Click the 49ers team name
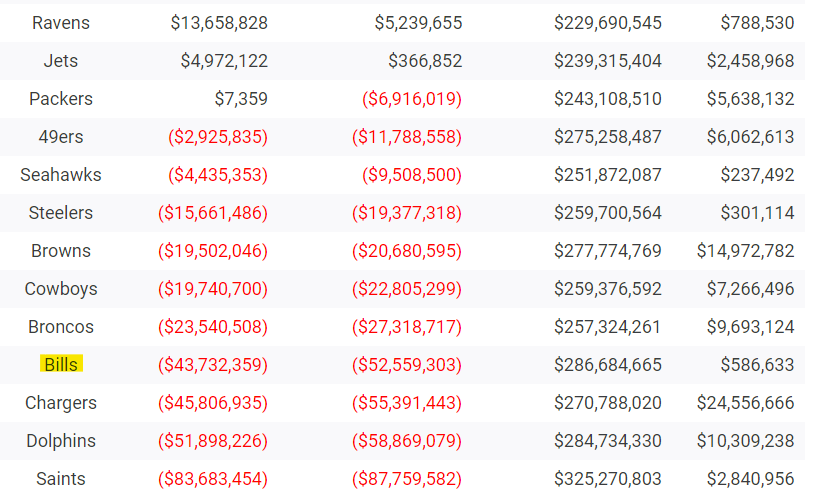828x501 pixels. tap(61, 137)
